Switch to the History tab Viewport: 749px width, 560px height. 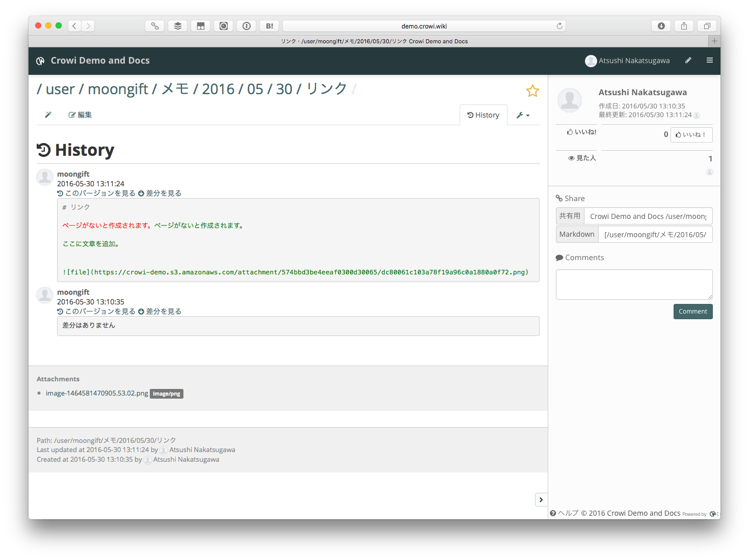[483, 115]
